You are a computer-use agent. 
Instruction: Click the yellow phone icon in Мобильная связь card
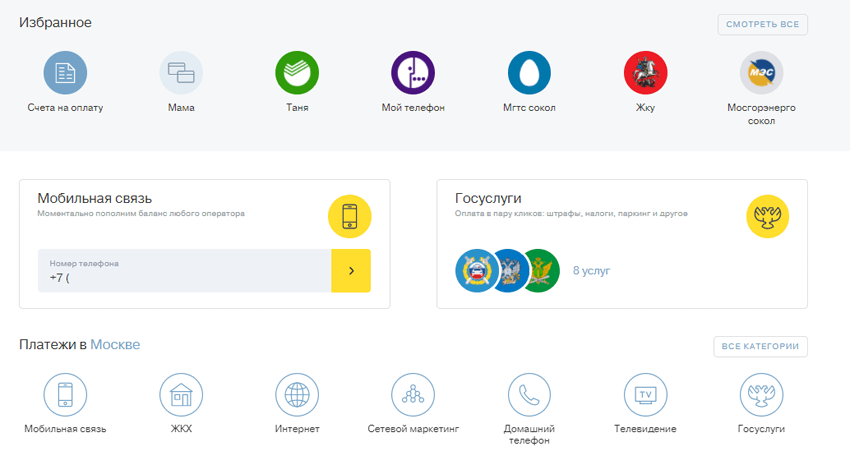[350, 216]
